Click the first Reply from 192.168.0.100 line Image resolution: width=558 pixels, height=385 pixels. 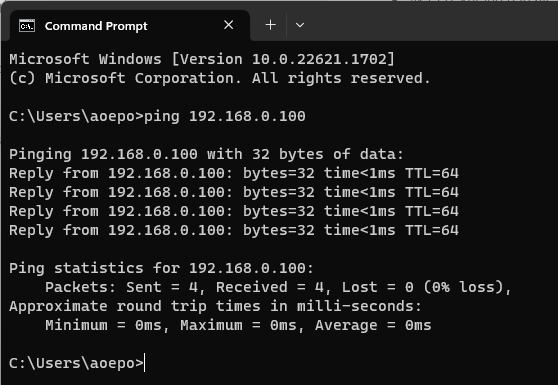click(234, 173)
